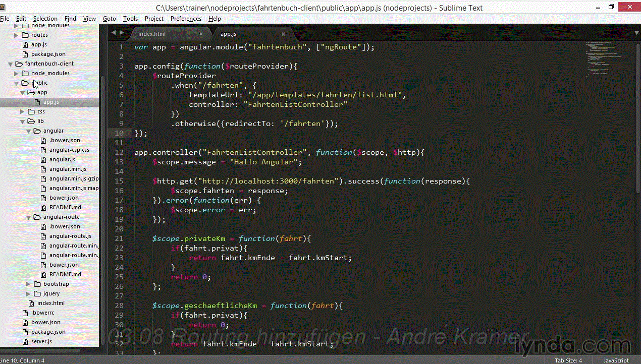Expand the css folder
Image resolution: width=641 pixels, height=364 pixels.
[x=23, y=112]
